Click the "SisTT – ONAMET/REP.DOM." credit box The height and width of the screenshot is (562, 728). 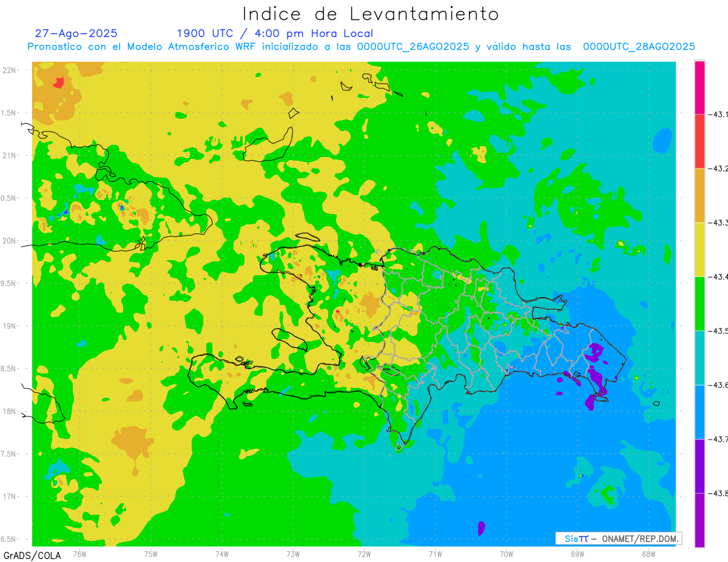click(x=618, y=538)
